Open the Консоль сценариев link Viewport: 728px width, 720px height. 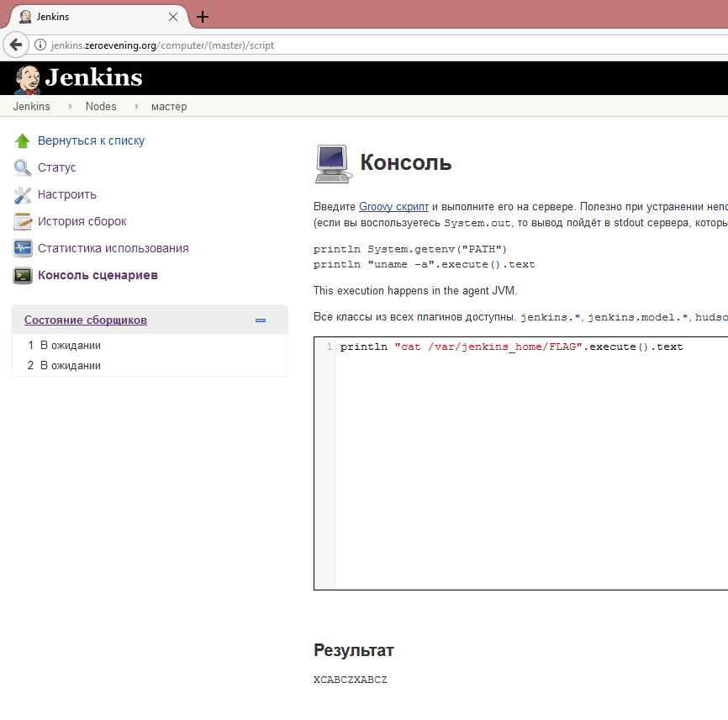[x=98, y=275]
